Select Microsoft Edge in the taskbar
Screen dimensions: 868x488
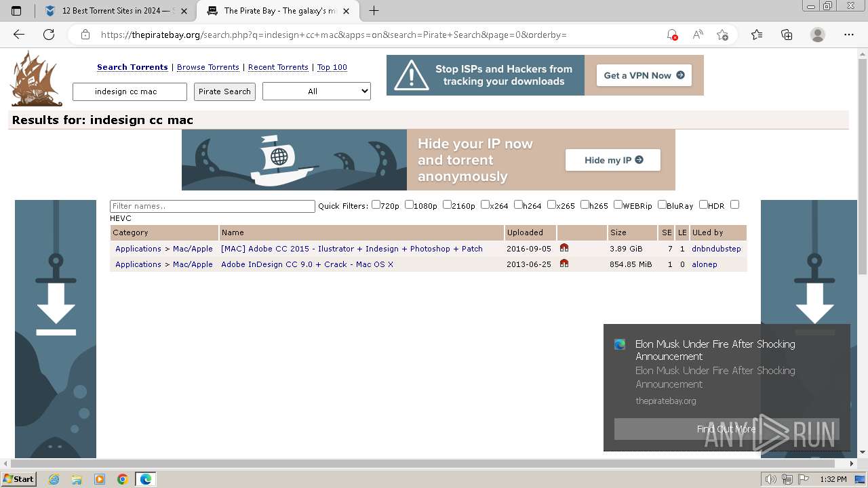[146, 479]
